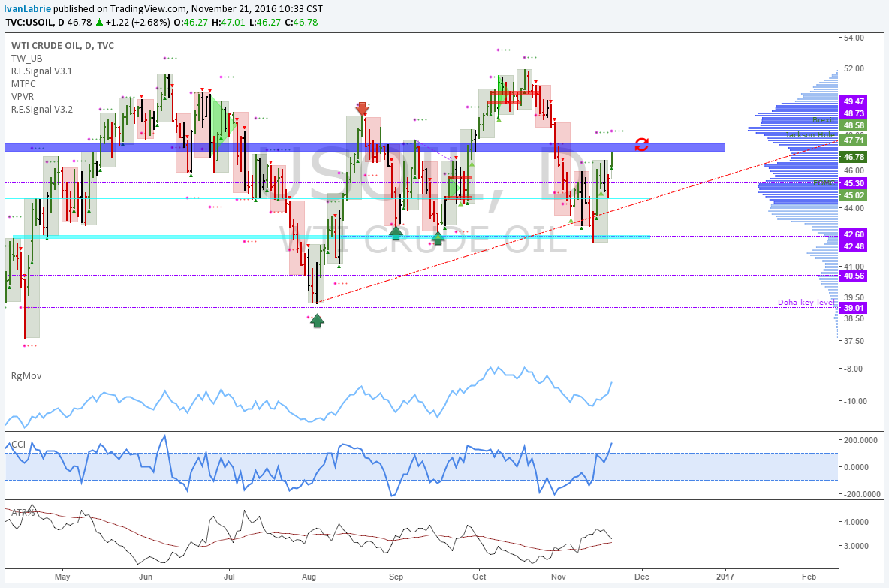Screen dimensions: 889x588
Task: Select the header close value C:46.78
Action: (x=301, y=22)
